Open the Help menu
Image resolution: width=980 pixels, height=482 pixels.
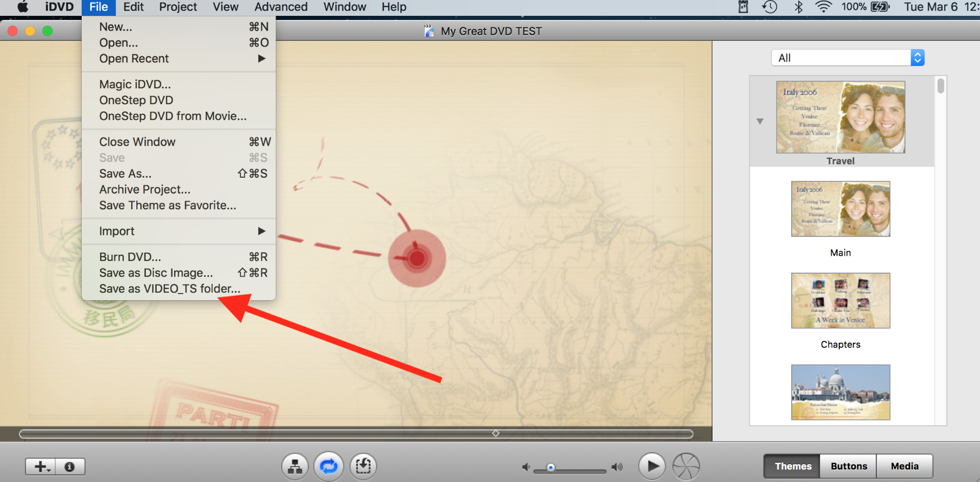point(394,7)
